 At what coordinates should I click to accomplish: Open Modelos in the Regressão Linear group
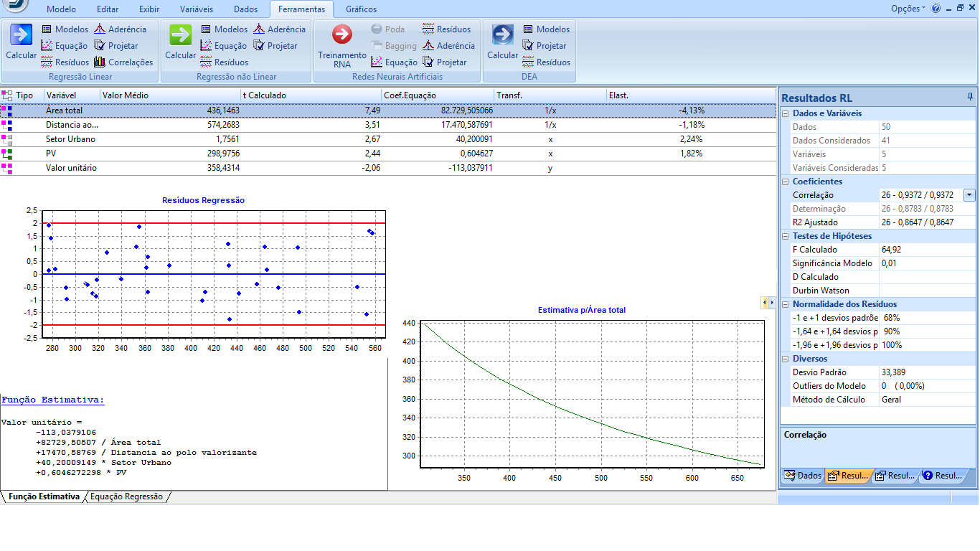(65, 29)
